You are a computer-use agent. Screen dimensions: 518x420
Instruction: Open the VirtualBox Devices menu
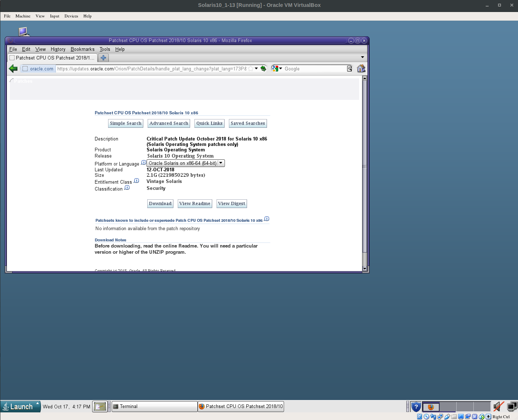[x=71, y=16]
